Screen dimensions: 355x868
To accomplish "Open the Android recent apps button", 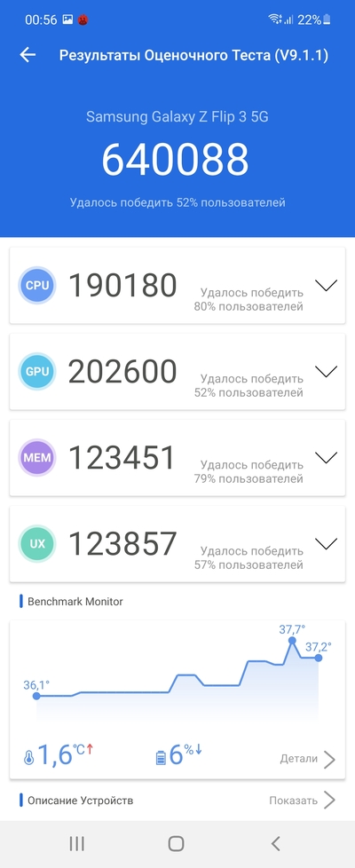I will pyautogui.click(x=77, y=844).
